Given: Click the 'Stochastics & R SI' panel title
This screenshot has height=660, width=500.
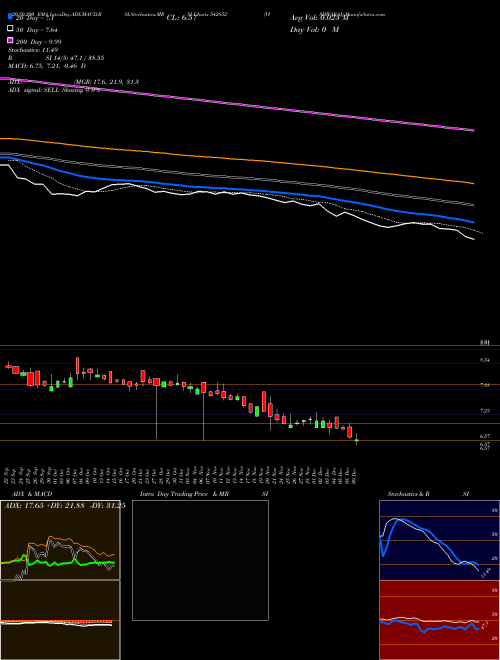Looking at the screenshot, I should click(x=428, y=494).
